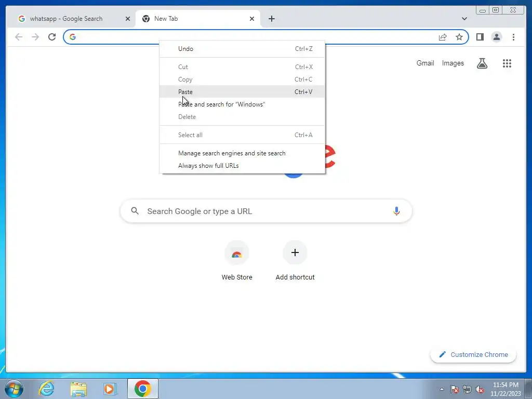Launch Internet Explorer from the taskbar
This screenshot has height=399, width=532.
(x=46, y=389)
